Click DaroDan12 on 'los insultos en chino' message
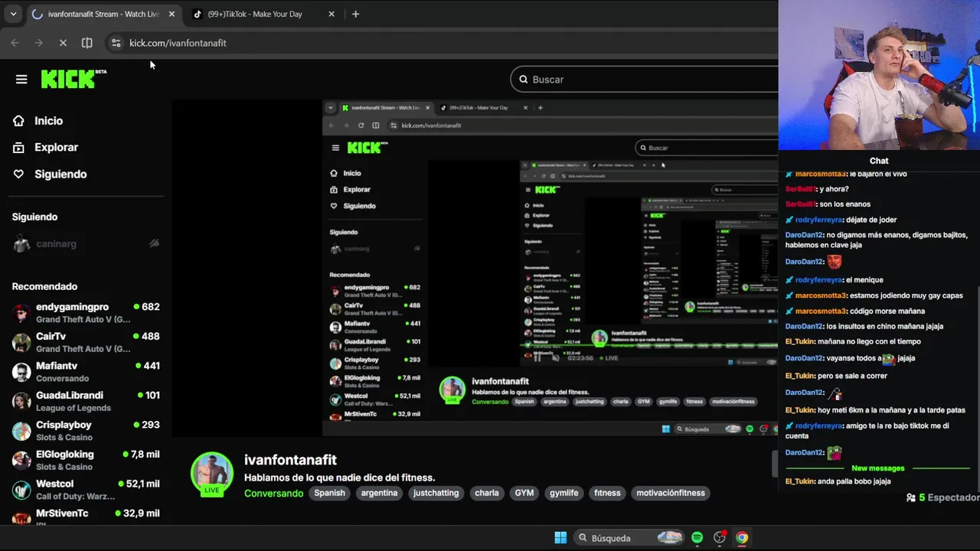The width and height of the screenshot is (980, 551). point(804,326)
